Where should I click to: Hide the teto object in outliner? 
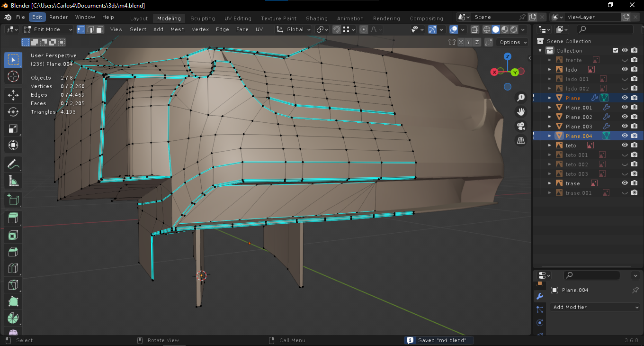click(625, 146)
